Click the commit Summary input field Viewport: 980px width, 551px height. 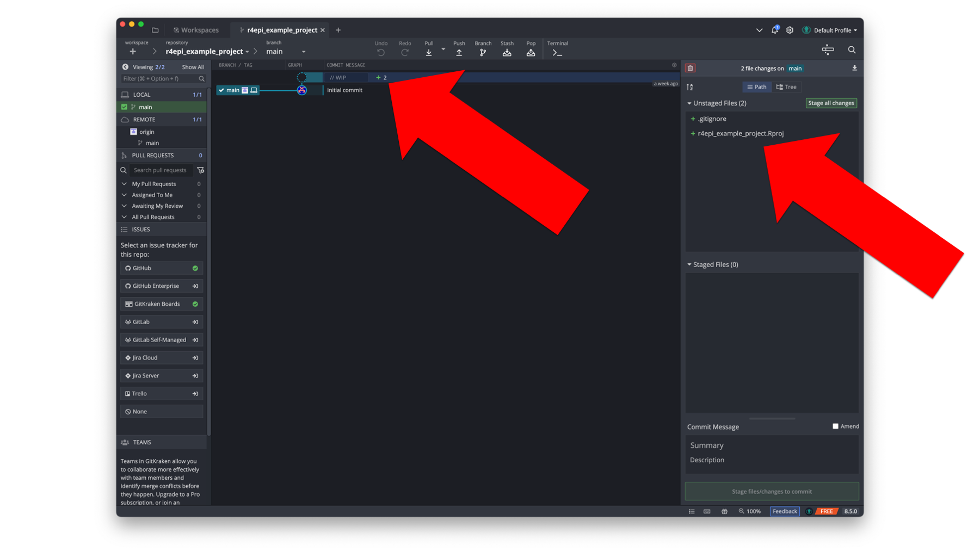coord(772,445)
